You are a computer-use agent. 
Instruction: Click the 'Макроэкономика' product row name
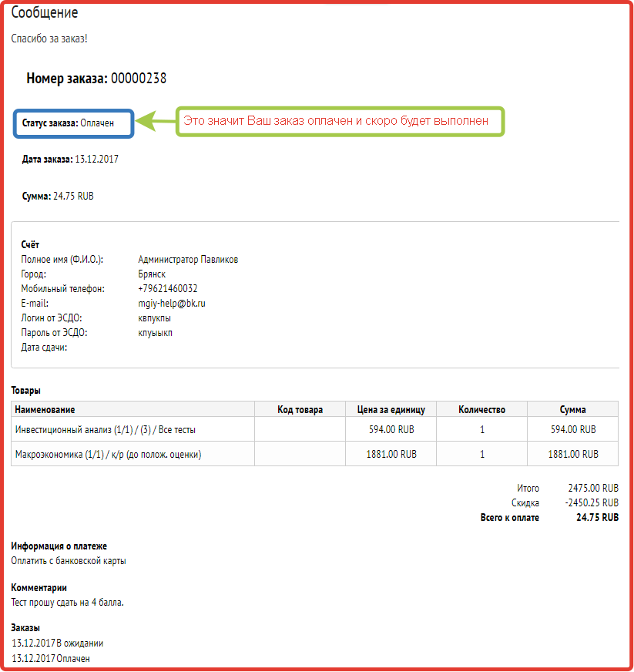tap(108, 454)
